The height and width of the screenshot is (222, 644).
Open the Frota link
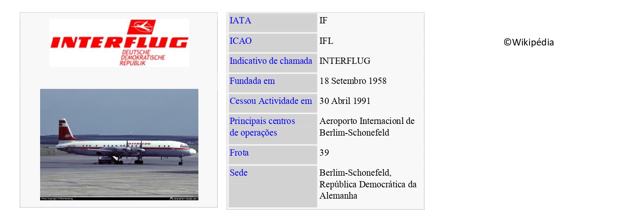pos(239,153)
